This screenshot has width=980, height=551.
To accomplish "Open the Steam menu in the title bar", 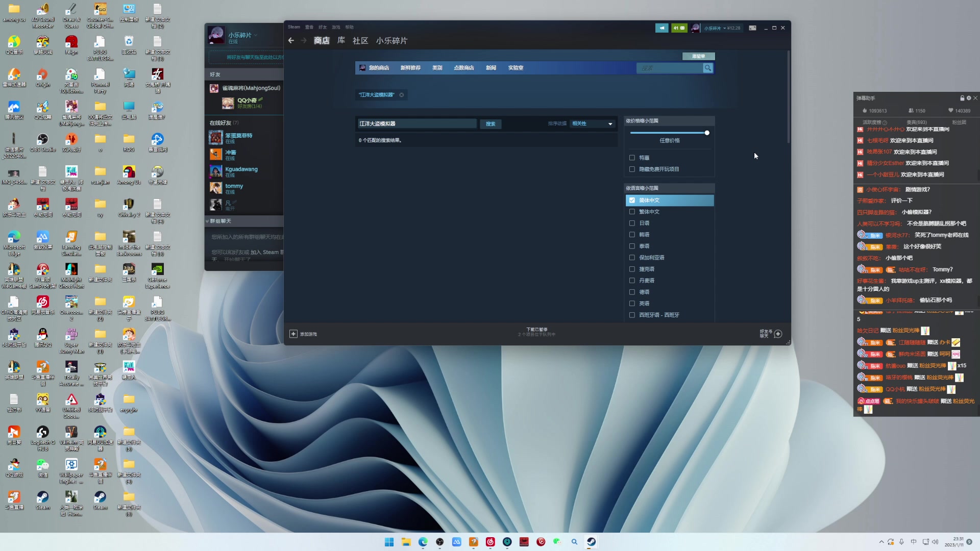I will point(294,27).
